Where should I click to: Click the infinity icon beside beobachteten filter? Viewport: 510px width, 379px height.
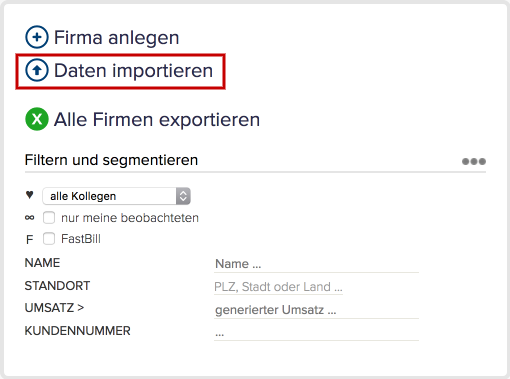(x=29, y=218)
